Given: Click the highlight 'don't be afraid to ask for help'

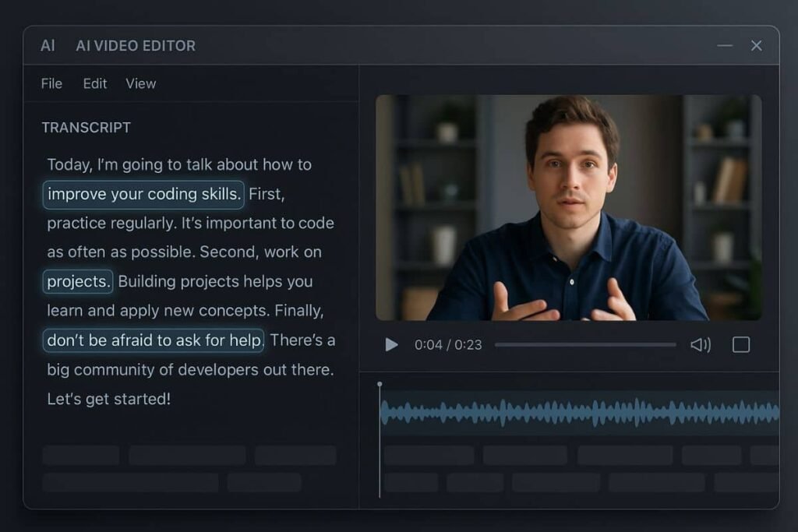Looking at the screenshot, I should pyautogui.click(x=153, y=340).
